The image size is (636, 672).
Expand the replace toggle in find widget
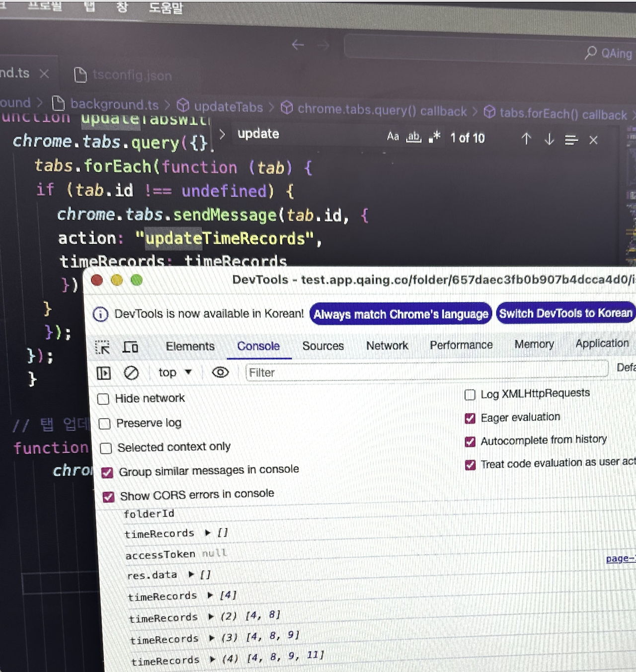[x=222, y=134]
